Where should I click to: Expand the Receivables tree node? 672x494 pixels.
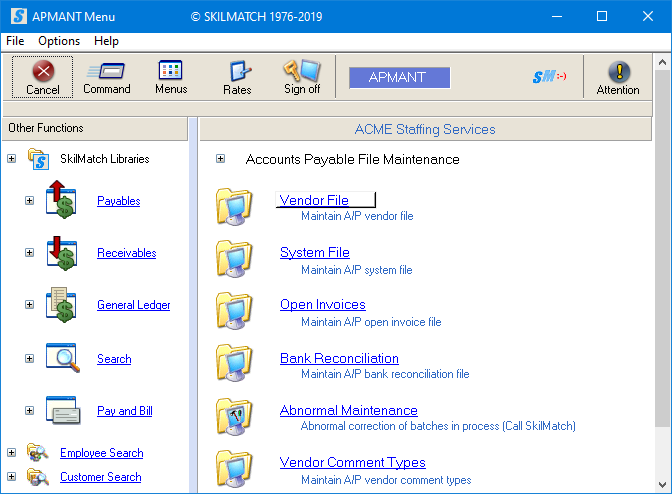pos(29,252)
